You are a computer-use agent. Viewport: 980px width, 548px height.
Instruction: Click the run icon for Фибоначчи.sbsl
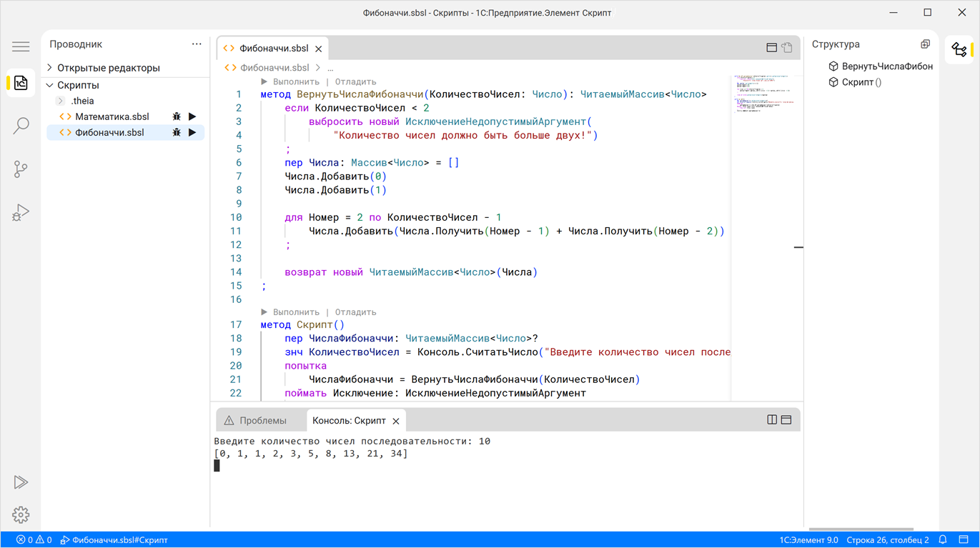[x=192, y=133]
